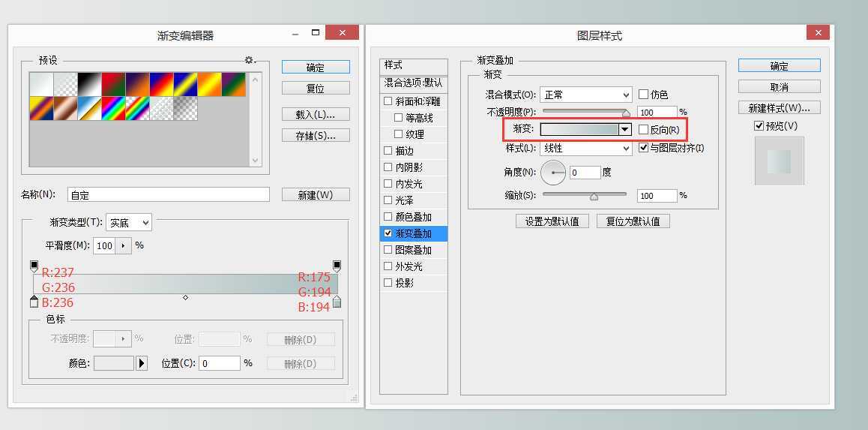Open the 混合模式 blend mode dropdown
This screenshot has height=430, width=868.
coord(585,95)
